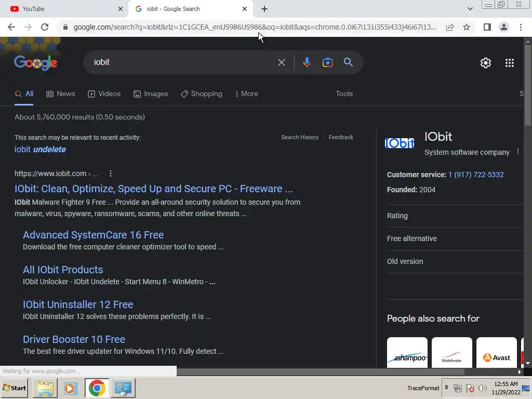Open Driver Booster 10 Free link

tap(74, 339)
